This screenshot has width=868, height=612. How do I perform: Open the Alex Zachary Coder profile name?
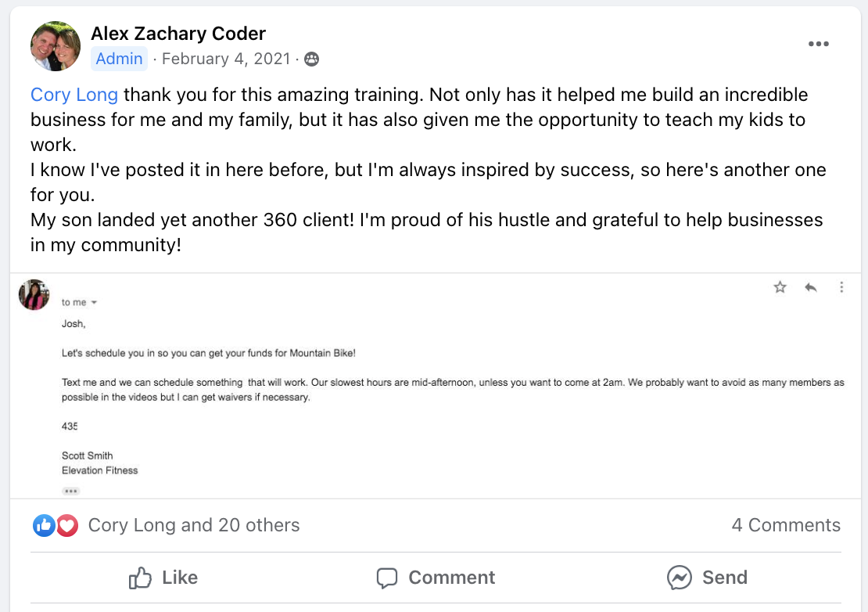[178, 34]
